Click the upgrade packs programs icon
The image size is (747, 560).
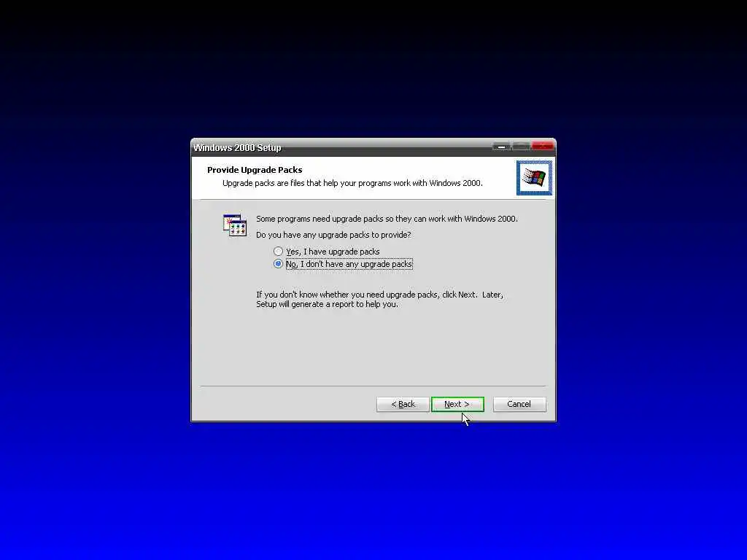235,225
